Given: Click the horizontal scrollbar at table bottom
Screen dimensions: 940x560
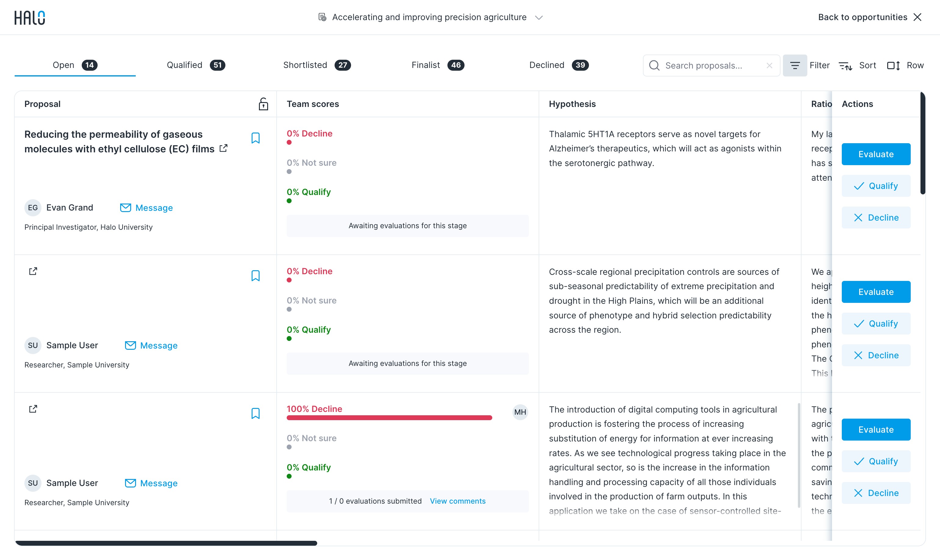Looking at the screenshot, I should (x=166, y=543).
